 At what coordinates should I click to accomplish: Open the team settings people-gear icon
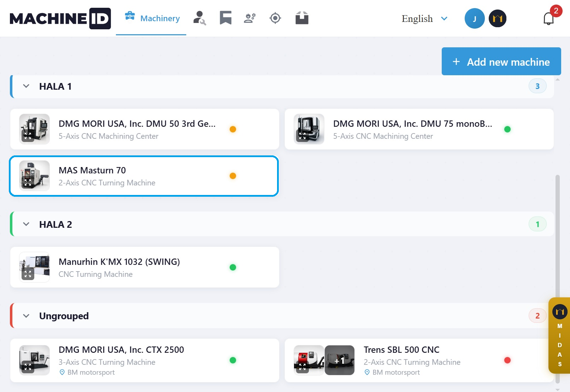point(250,18)
